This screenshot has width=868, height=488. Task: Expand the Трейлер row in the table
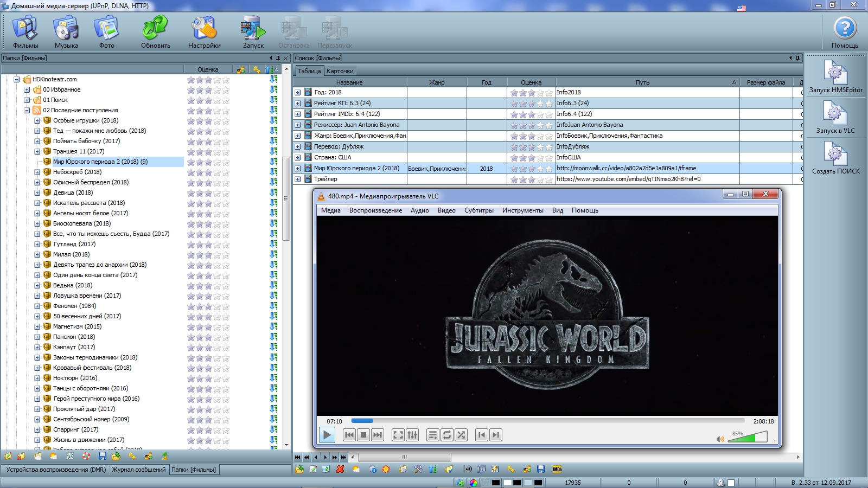pos(298,179)
